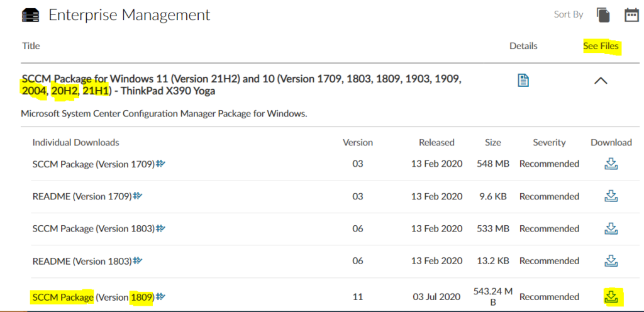Click the Individual Downloads column header

(75, 142)
